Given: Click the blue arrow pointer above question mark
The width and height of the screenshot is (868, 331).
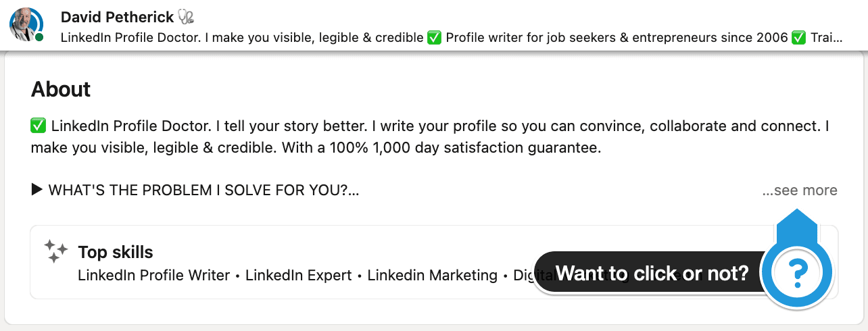Looking at the screenshot, I should pyautogui.click(x=798, y=222).
